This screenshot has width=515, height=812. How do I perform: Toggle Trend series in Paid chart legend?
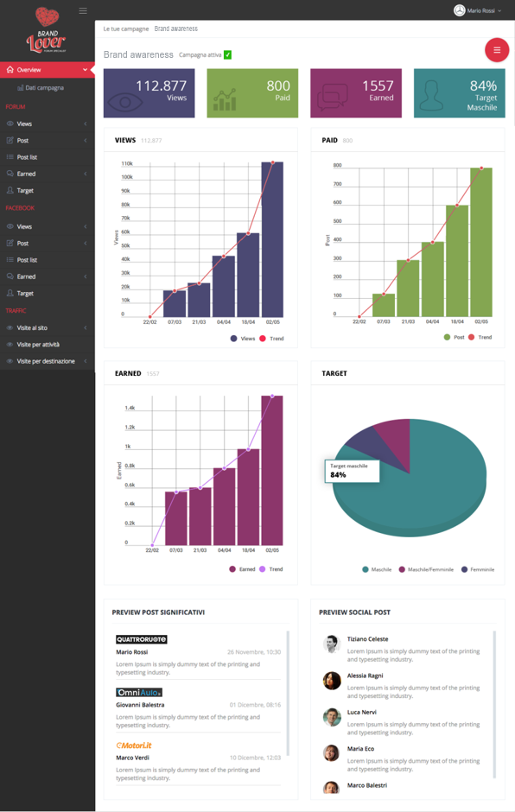(x=480, y=337)
